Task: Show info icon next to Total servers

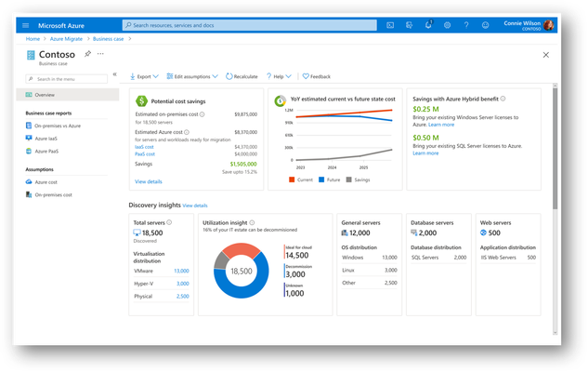Action: coord(169,222)
